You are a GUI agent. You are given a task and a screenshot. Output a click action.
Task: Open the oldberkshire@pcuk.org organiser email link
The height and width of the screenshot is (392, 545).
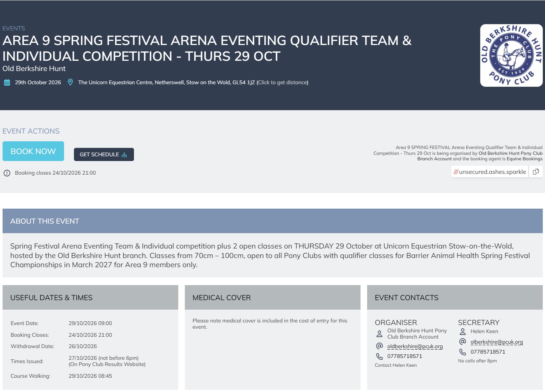(x=415, y=346)
